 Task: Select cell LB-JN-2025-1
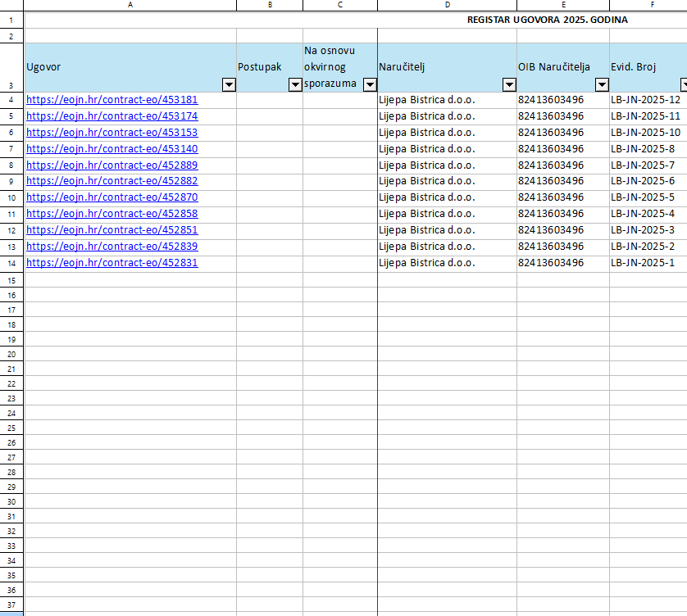[x=648, y=263]
